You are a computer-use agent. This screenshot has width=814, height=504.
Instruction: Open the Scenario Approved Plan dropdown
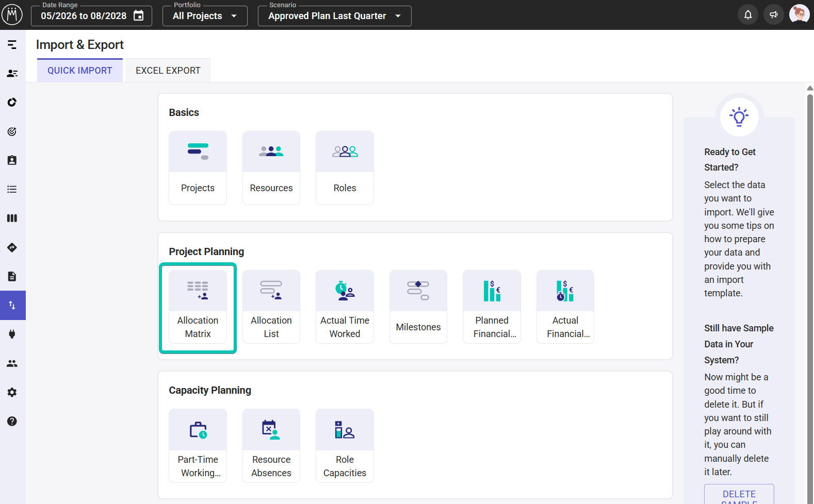coord(334,16)
